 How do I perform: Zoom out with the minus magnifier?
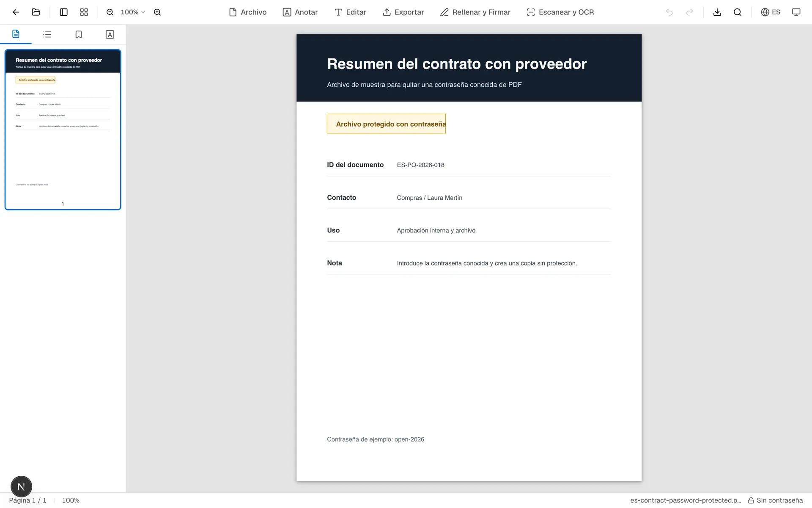click(x=110, y=12)
